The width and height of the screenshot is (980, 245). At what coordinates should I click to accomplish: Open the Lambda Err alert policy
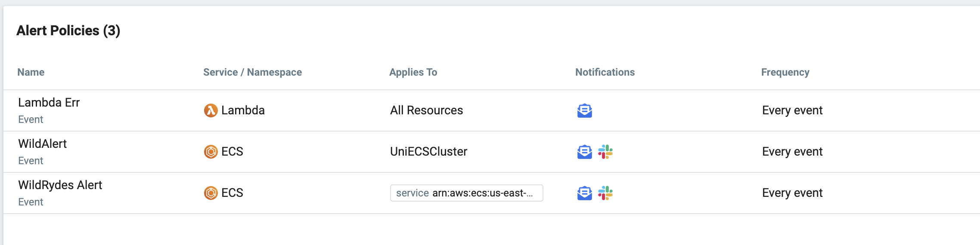click(x=49, y=103)
